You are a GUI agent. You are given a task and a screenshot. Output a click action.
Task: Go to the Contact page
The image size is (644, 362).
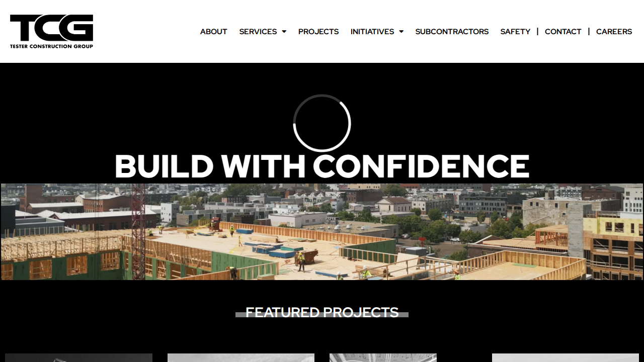point(563,32)
